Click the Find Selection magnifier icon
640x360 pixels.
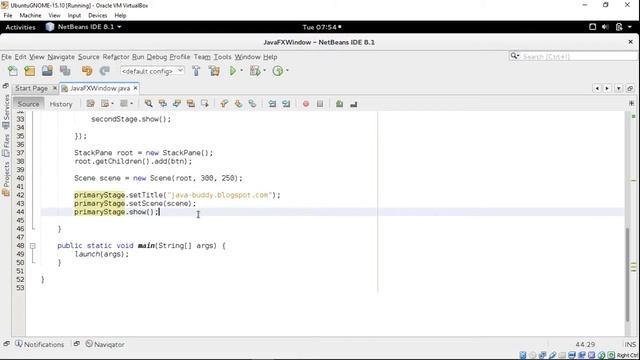coord(149,104)
